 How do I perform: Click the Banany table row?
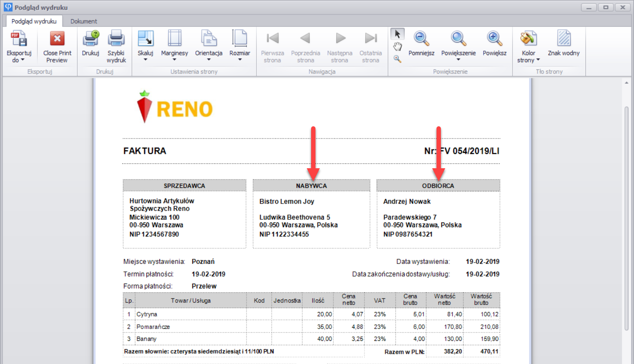pos(312,339)
